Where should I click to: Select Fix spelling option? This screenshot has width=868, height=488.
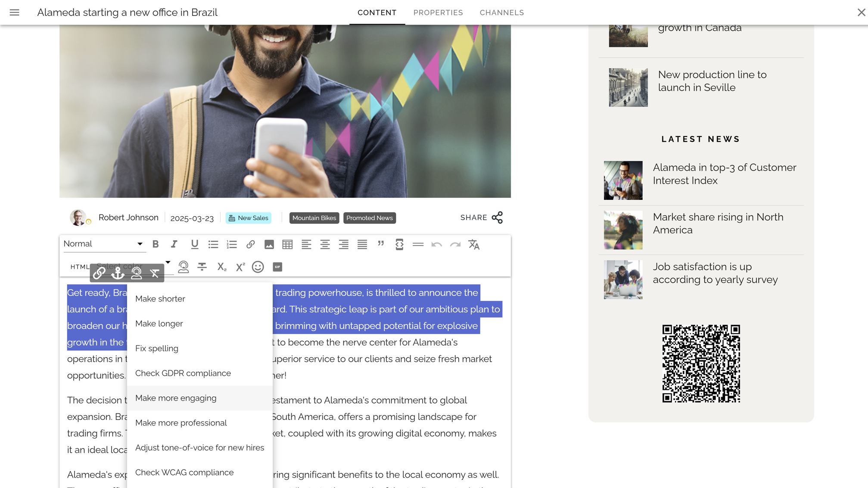click(x=200, y=348)
